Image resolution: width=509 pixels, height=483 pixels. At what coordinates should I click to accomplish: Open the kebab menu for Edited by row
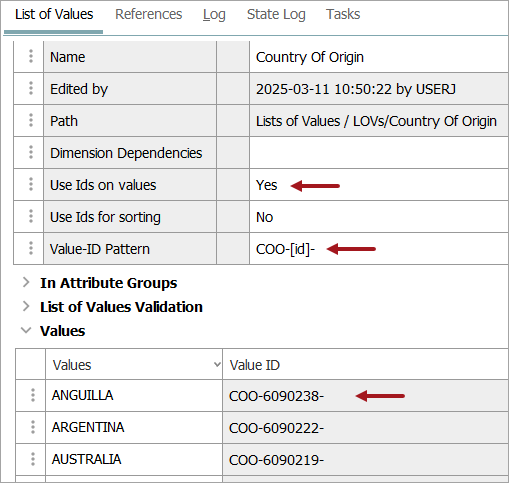[31, 88]
